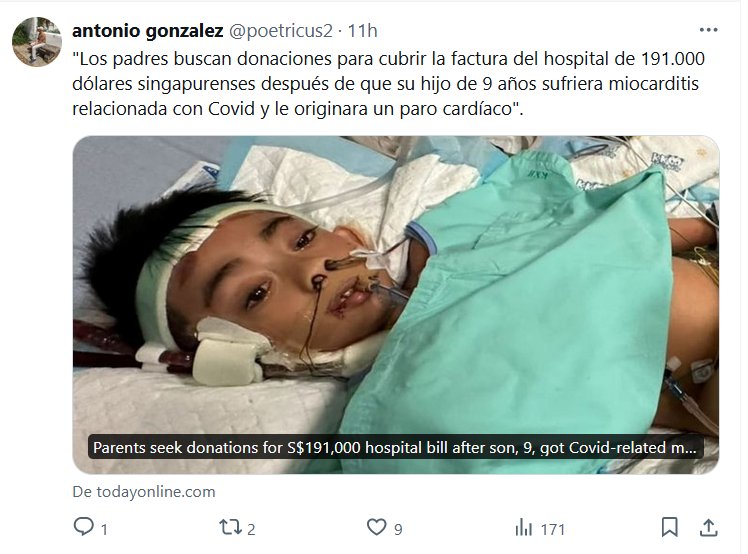This screenshot has height=554, width=748.
Task: Click the article headline caption overlay
Action: pyautogui.click(x=395, y=448)
